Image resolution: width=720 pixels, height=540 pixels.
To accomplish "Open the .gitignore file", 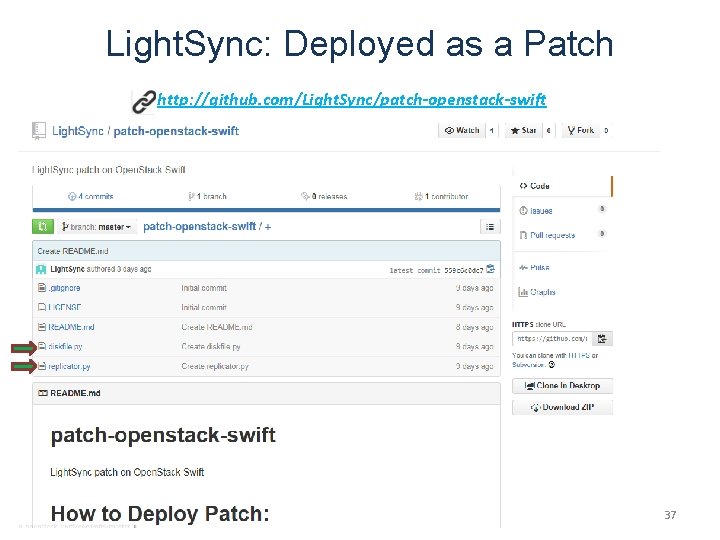I will click(x=64, y=288).
